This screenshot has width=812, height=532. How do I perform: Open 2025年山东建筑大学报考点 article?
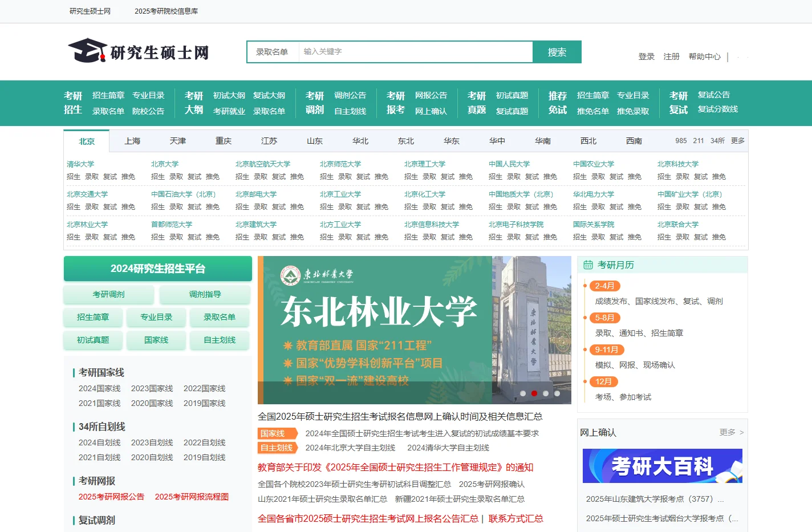click(x=655, y=499)
